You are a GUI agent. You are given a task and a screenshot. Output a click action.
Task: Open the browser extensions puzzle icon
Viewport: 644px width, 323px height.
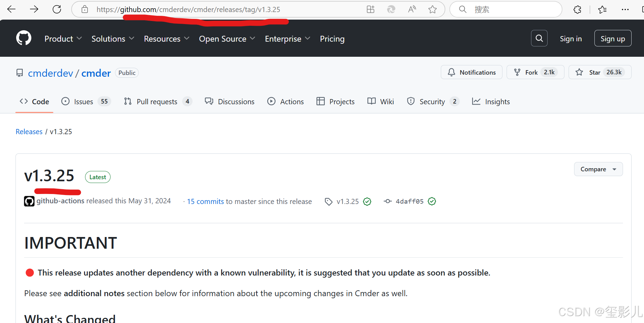(x=578, y=10)
